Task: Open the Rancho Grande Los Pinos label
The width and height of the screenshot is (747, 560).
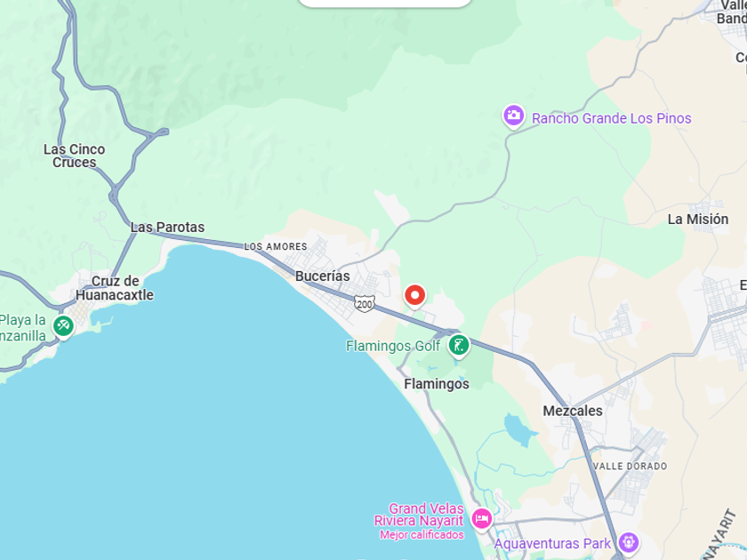Action: coord(611,118)
